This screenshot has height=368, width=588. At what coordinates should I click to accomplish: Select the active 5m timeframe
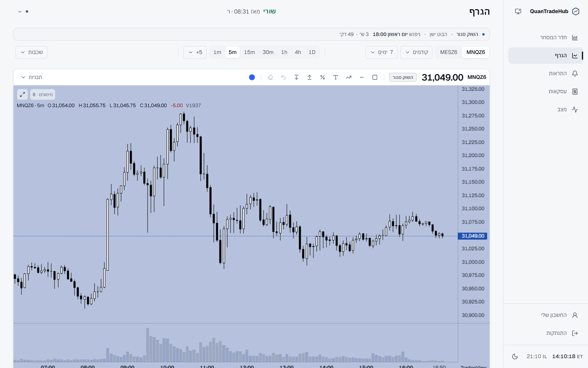pos(233,52)
